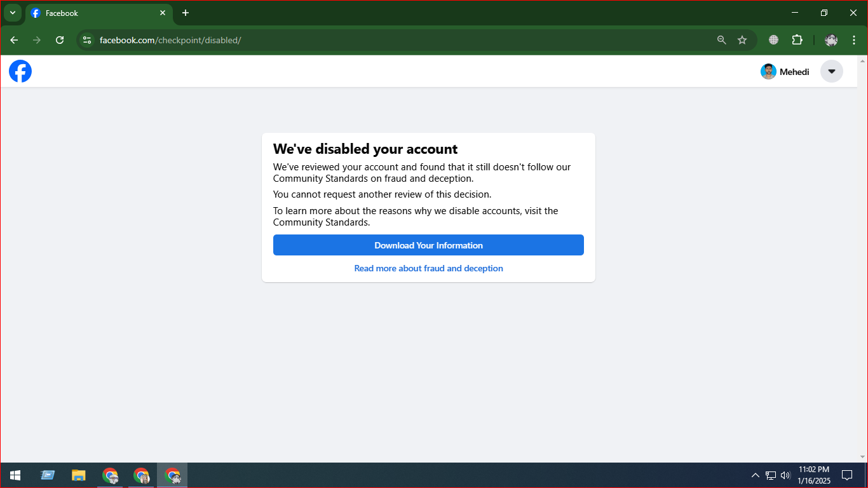Open the zoom indicator in the address bar
The height and width of the screenshot is (488, 868).
pos(721,40)
